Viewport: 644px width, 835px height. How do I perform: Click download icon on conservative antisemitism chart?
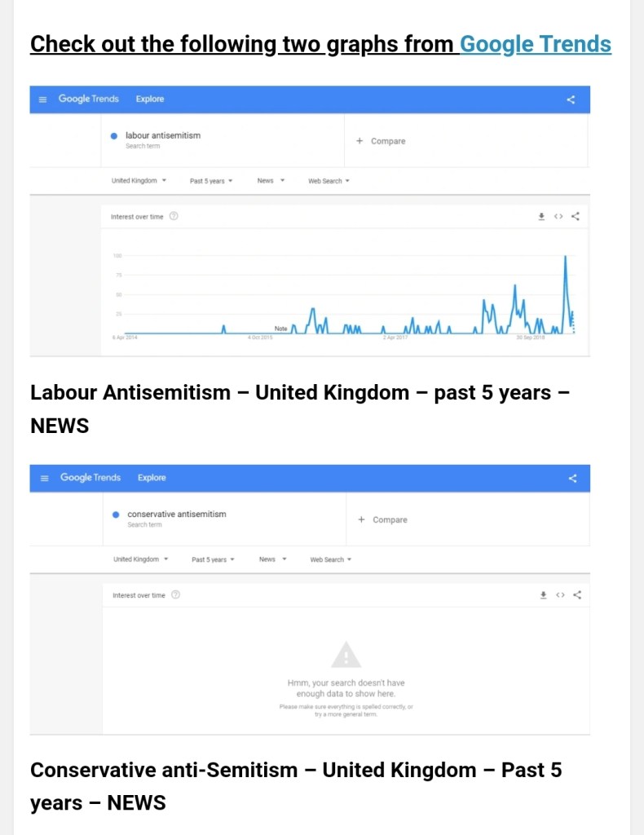click(543, 595)
